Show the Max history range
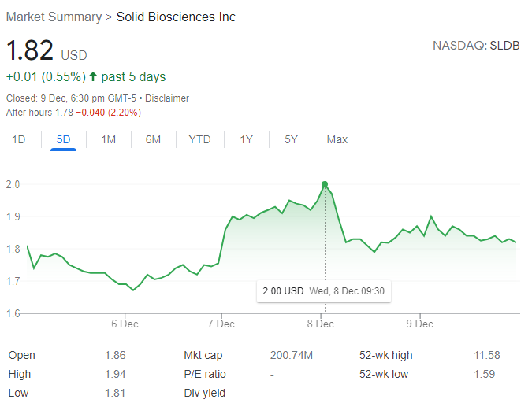 [337, 139]
